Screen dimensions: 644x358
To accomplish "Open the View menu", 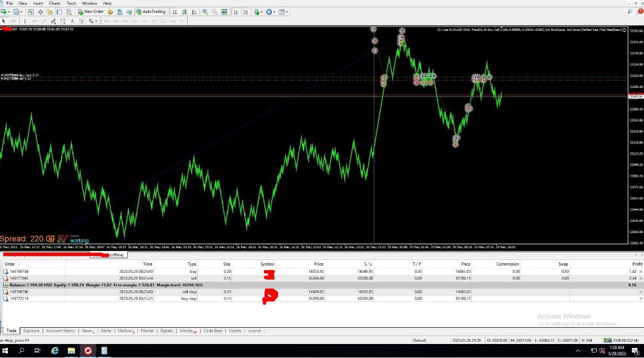I will coord(22,3).
